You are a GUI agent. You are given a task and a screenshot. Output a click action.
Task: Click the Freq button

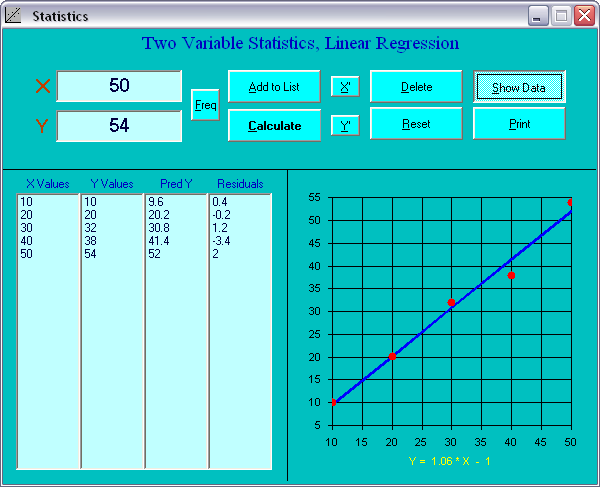tap(205, 105)
